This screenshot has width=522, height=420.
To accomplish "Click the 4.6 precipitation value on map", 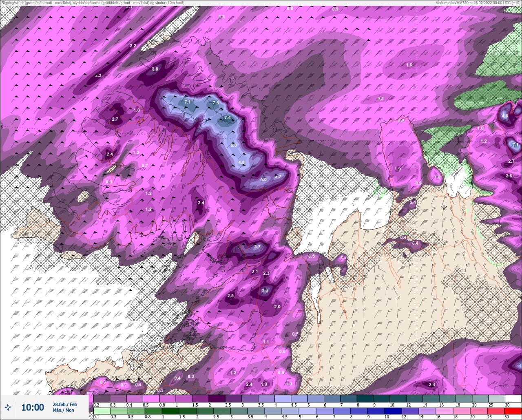I will point(505,116).
